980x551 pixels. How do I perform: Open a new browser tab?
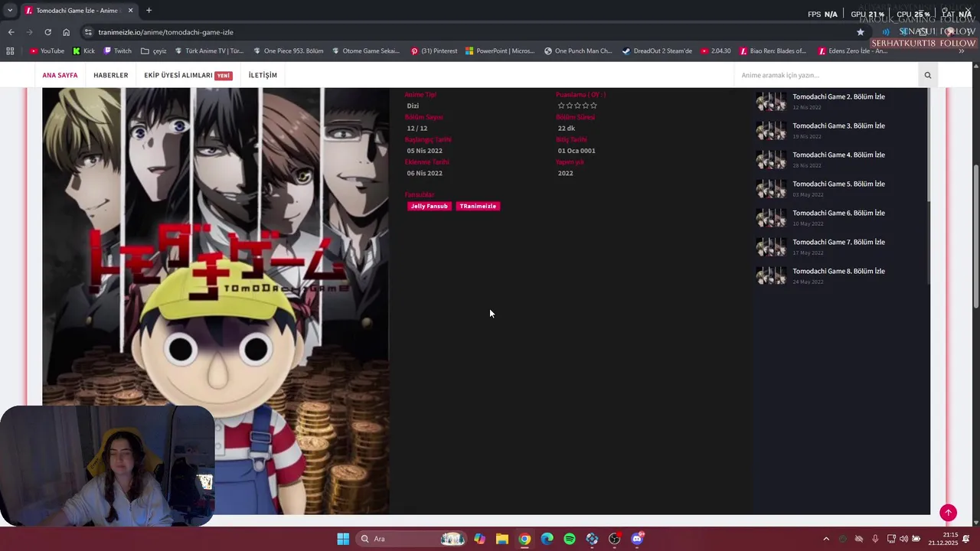coord(149,11)
